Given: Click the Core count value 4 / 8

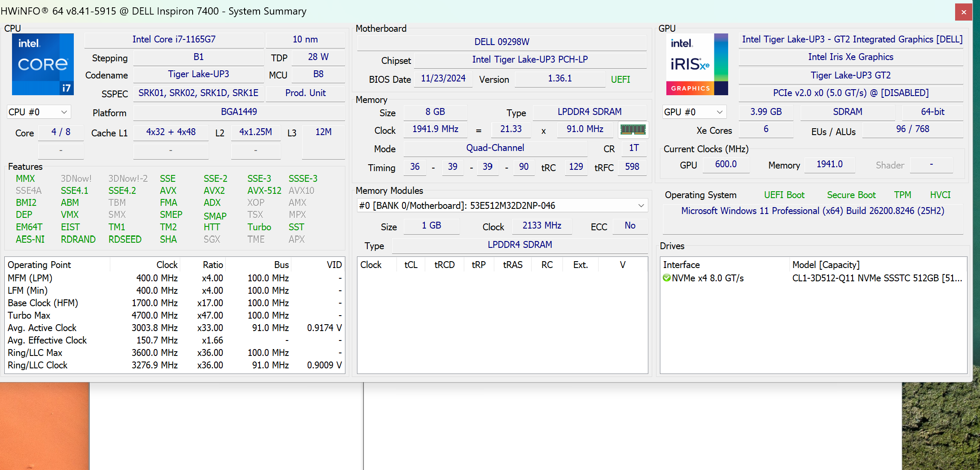Looking at the screenshot, I should tap(61, 132).
